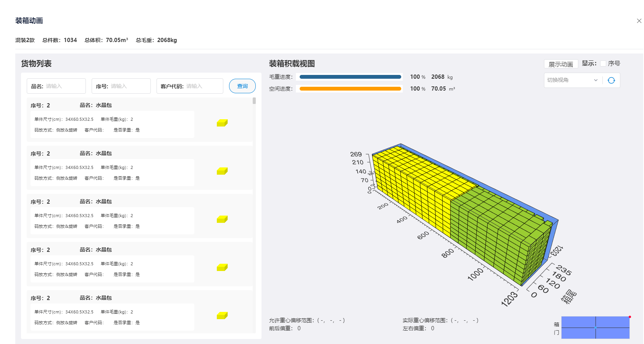
Task: Click the 空间进度 orange progress bar
Action: pyautogui.click(x=350, y=89)
